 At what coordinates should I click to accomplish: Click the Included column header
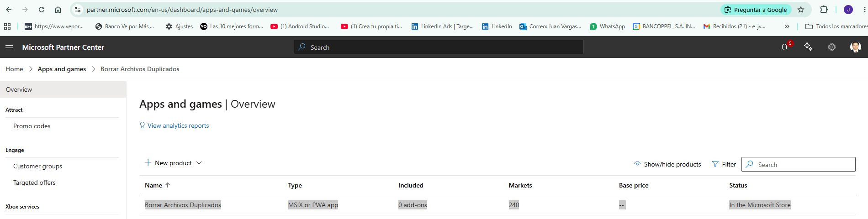[x=411, y=185]
